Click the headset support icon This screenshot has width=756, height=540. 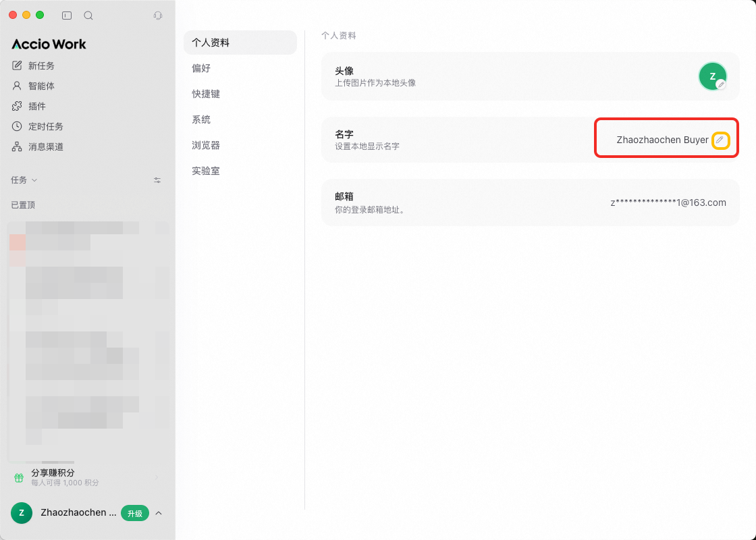click(x=158, y=16)
